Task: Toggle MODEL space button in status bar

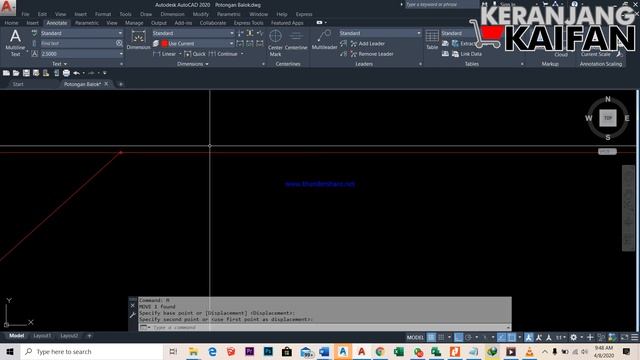Action: pos(415,337)
